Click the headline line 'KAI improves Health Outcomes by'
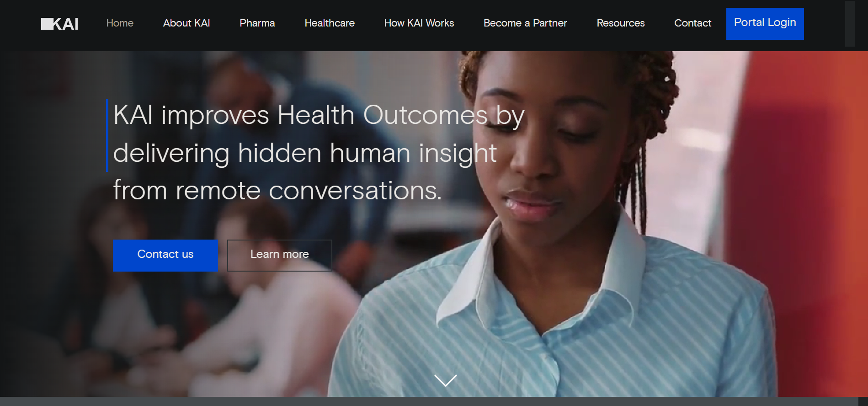868x406 pixels. tap(319, 115)
